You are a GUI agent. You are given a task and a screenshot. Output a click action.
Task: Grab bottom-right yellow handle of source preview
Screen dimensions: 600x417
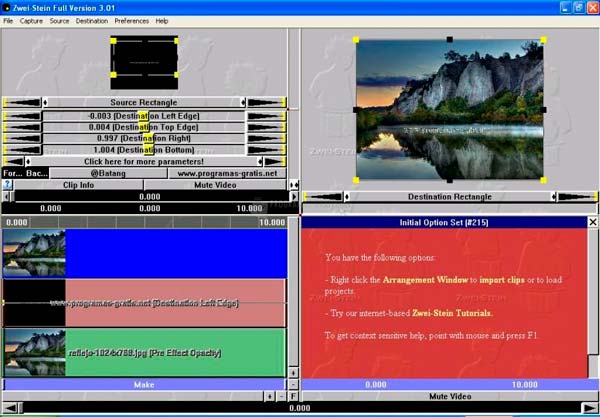[176, 75]
